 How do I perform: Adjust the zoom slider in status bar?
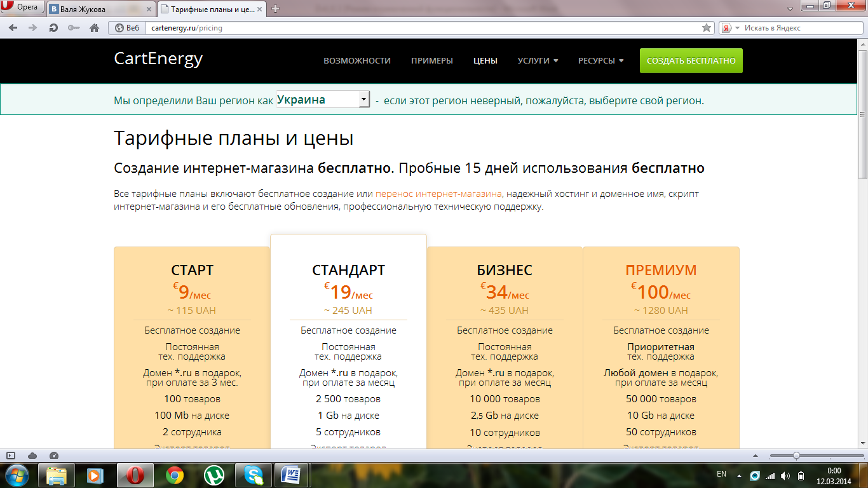796,456
